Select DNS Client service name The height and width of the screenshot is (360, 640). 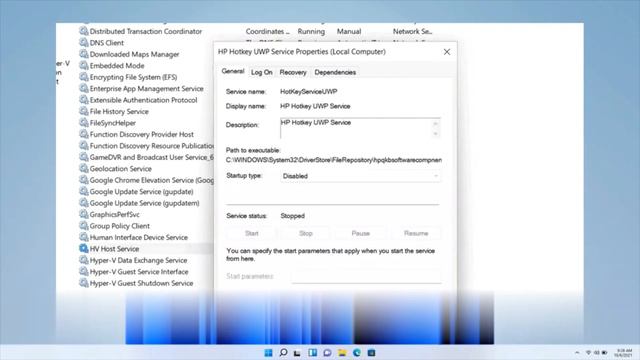coord(107,42)
